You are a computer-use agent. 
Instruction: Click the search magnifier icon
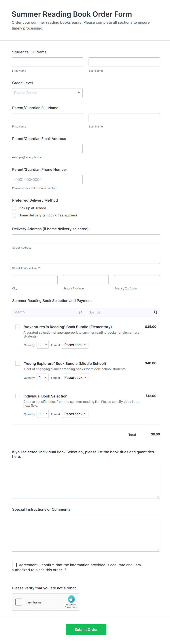[80, 312]
